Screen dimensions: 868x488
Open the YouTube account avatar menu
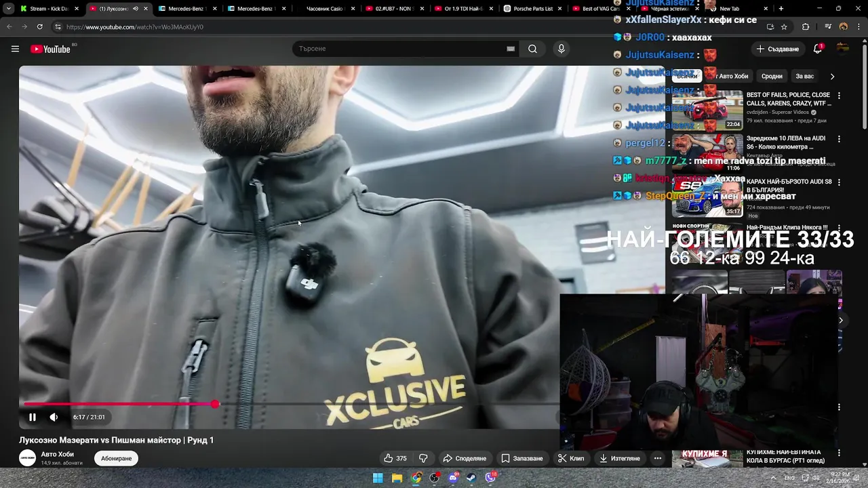(843, 49)
